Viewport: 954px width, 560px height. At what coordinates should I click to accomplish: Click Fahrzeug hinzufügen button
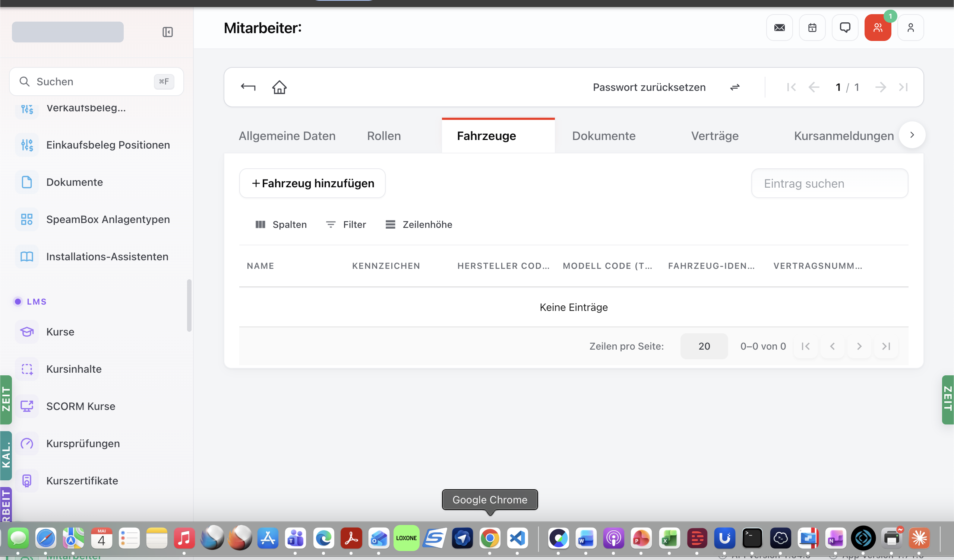[x=312, y=183]
